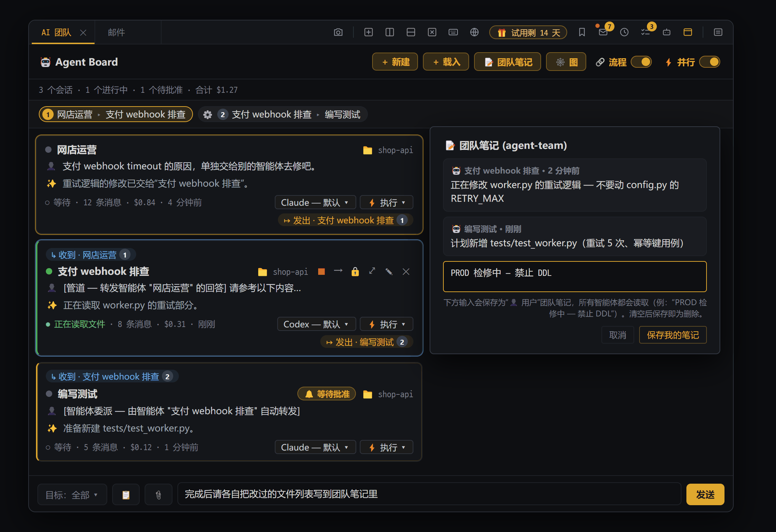The width and height of the screenshot is (776, 532).
Task: Click the arrow forward icon on 支付 webhook 排查 card
Action: [x=338, y=271]
